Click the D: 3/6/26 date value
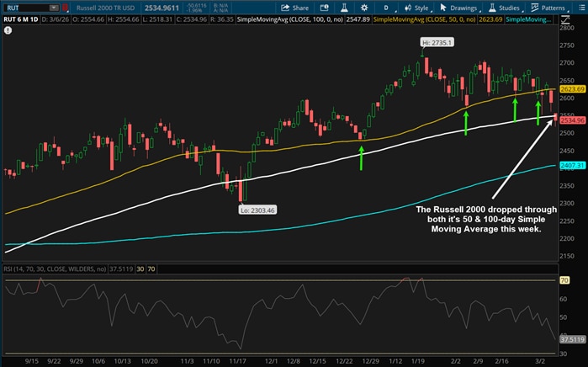The width and height of the screenshot is (588, 367). tap(56, 19)
